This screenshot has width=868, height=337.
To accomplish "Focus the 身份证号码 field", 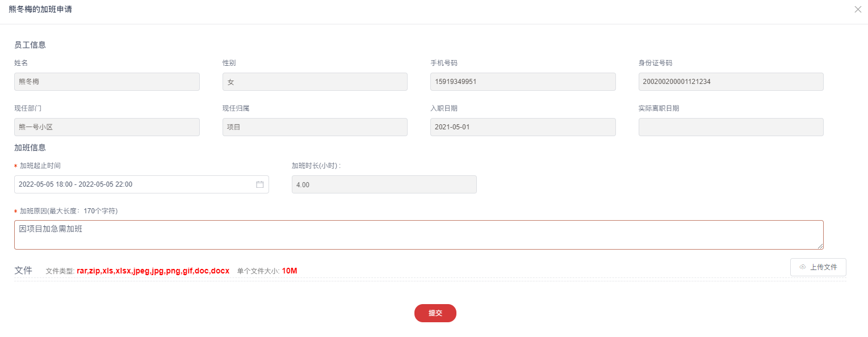I will (x=731, y=82).
